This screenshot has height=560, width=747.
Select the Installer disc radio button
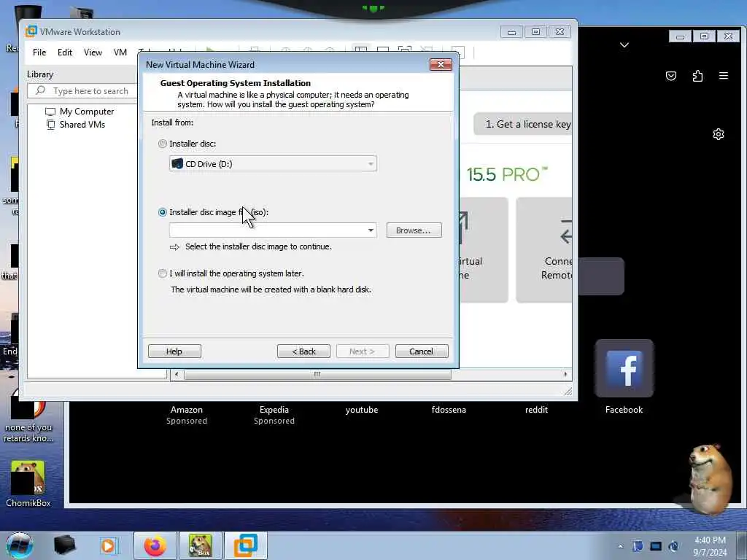(163, 144)
